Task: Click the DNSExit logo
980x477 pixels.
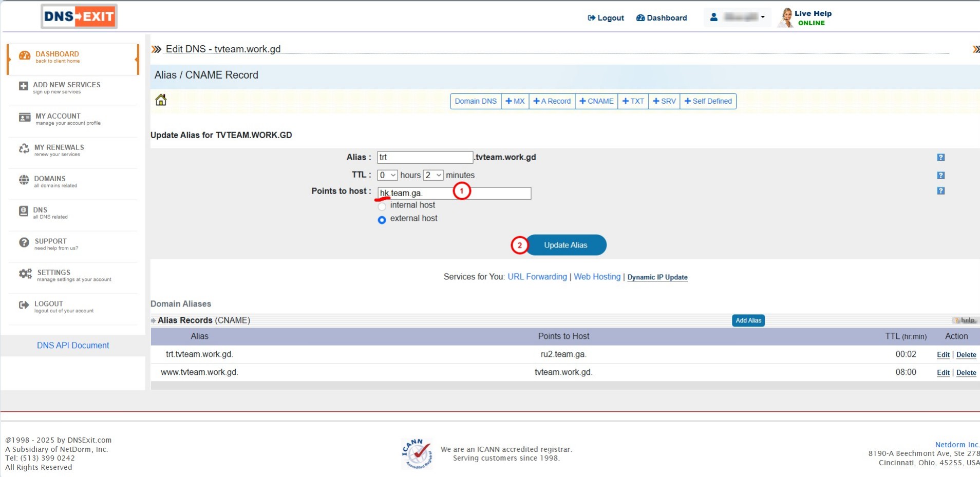Action: tap(79, 16)
